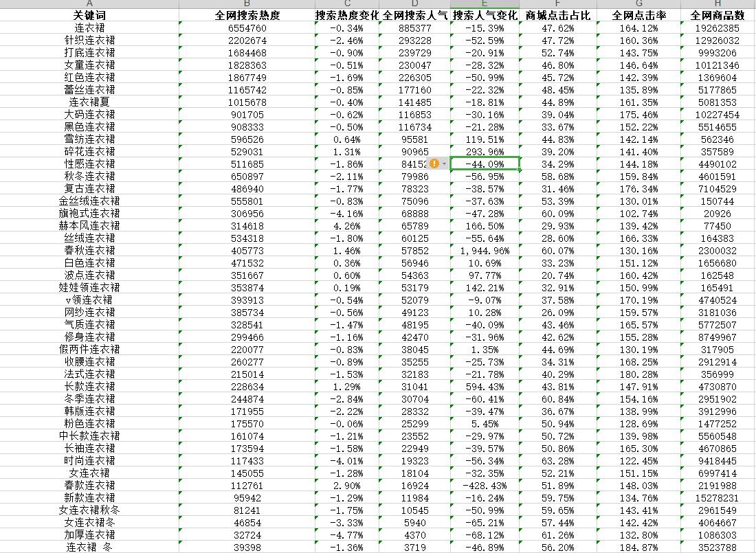Click search heat value 6554760

247,28
